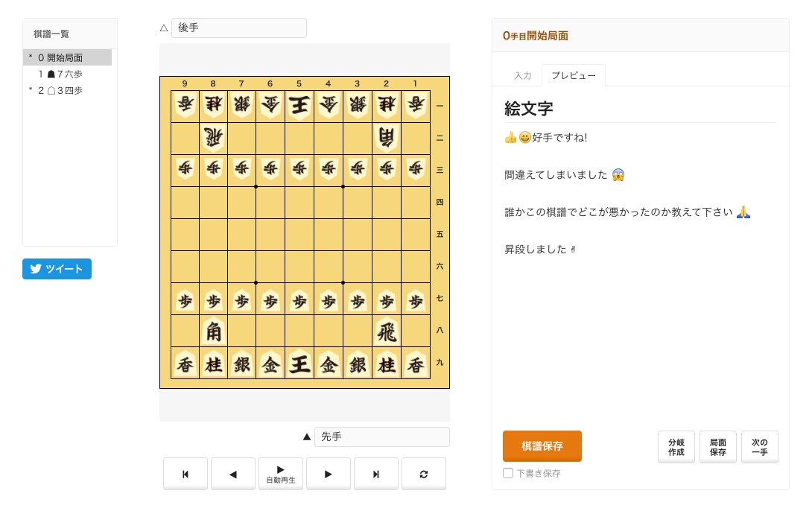Click the 次の一手 button
The height and width of the screenshot is (514, 812).
point(759,446)
